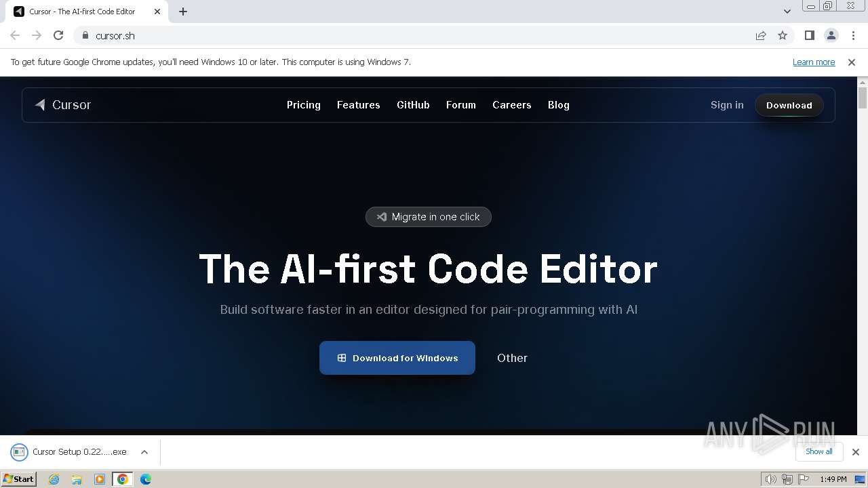Viewport: 868px width, 488px height.
Task: Click Download for Windows button
Action: pyautogui.click(x=397, y=358)
